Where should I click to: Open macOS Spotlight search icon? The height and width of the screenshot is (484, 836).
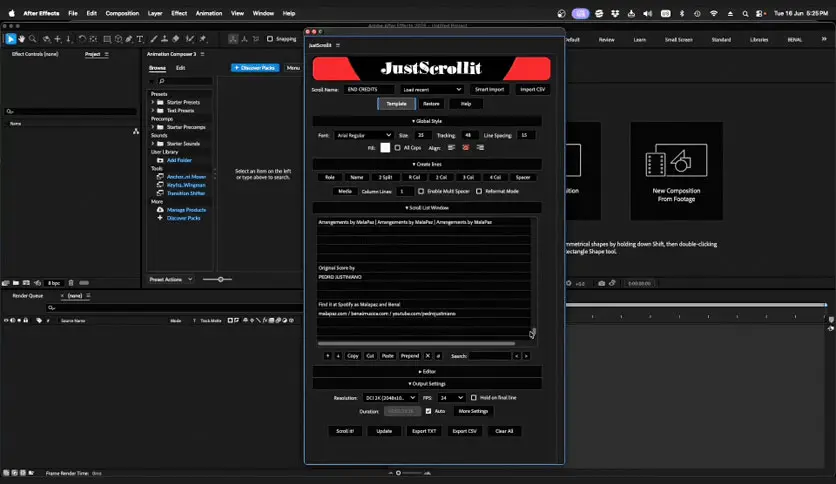click(x=745, y=13)
